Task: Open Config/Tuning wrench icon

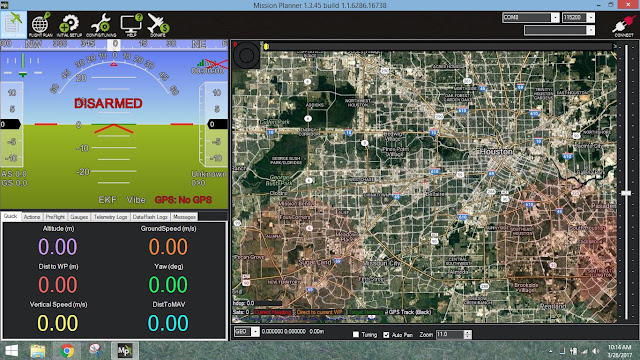Action: (x=101, y=24)
